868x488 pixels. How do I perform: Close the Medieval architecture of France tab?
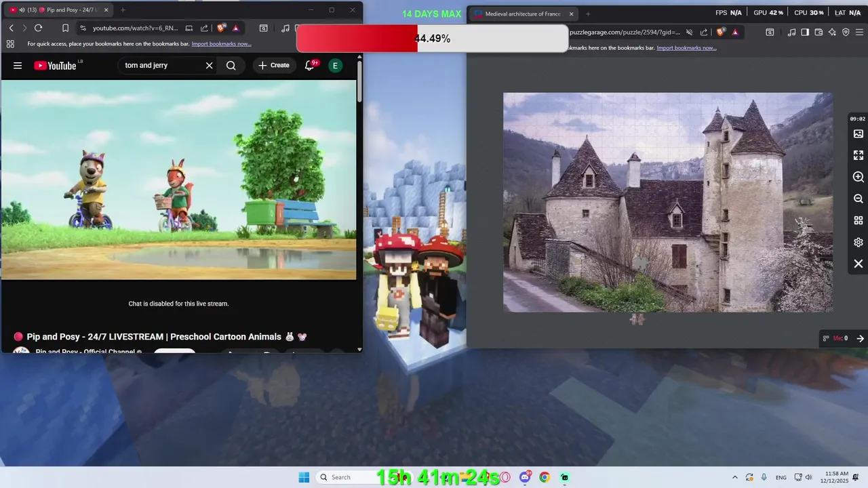[x=571, y=14]
